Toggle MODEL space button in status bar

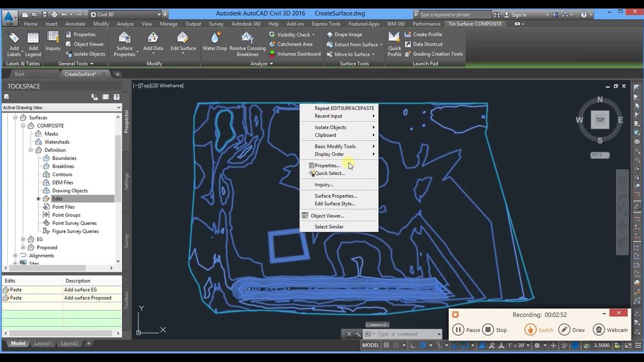(x=371, y=345)
